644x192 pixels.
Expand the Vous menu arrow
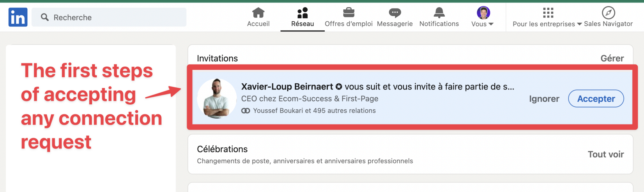click(491, 24)
